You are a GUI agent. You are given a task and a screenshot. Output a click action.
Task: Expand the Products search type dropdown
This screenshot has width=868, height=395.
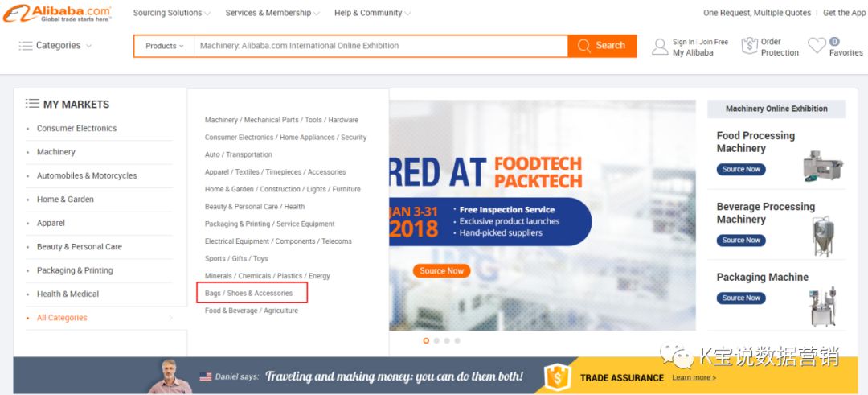(x=164, y=46)
